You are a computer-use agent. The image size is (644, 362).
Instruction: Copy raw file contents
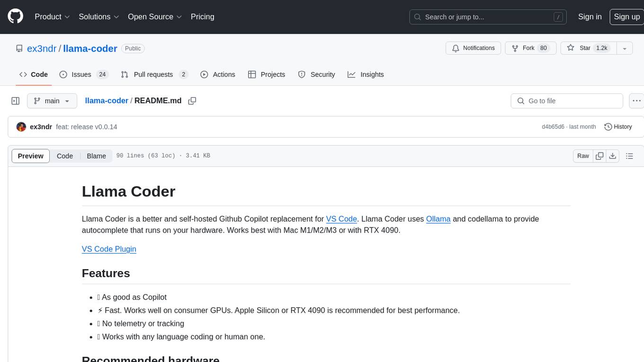(599, 156)
